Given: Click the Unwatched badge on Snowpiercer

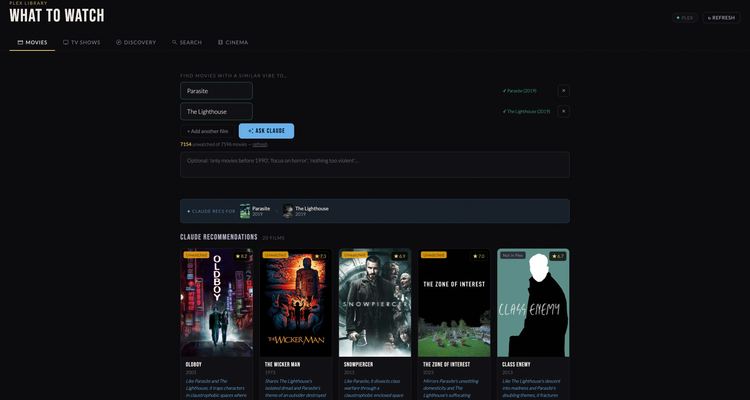Looking at the screenshot, I should click(x=354, y=255).
